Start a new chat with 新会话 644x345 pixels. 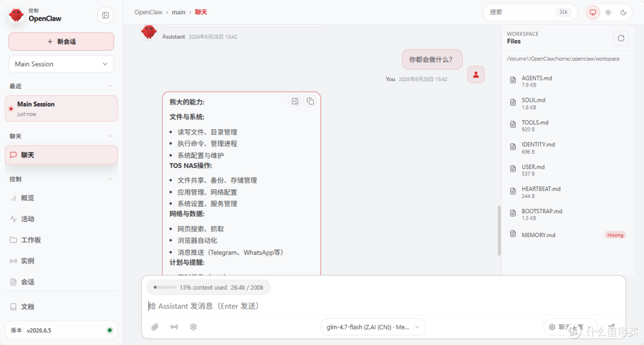pos(61,42)
